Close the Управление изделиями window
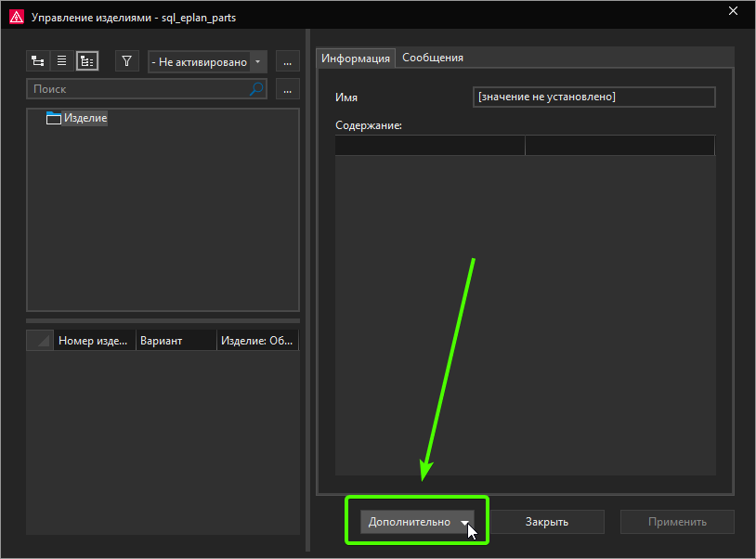This screenshot has height=559, width=756. 733,11
